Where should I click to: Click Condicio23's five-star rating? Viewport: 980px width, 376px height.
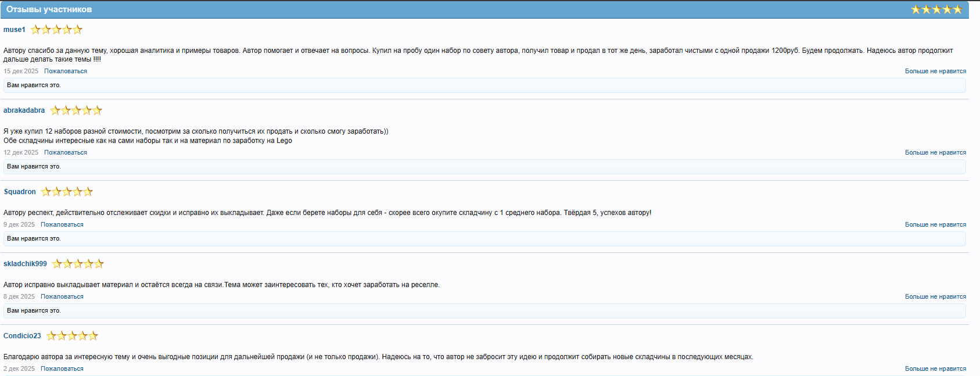pos(72,336)
